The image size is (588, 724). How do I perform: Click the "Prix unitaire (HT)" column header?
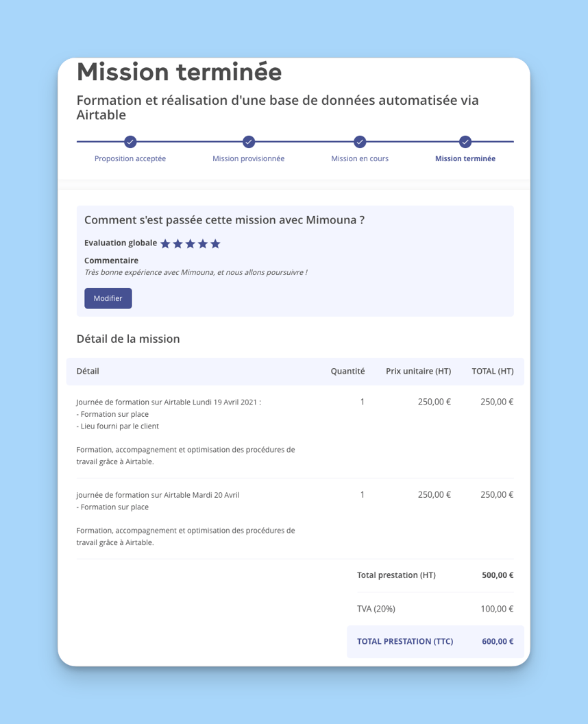point(418,371)
